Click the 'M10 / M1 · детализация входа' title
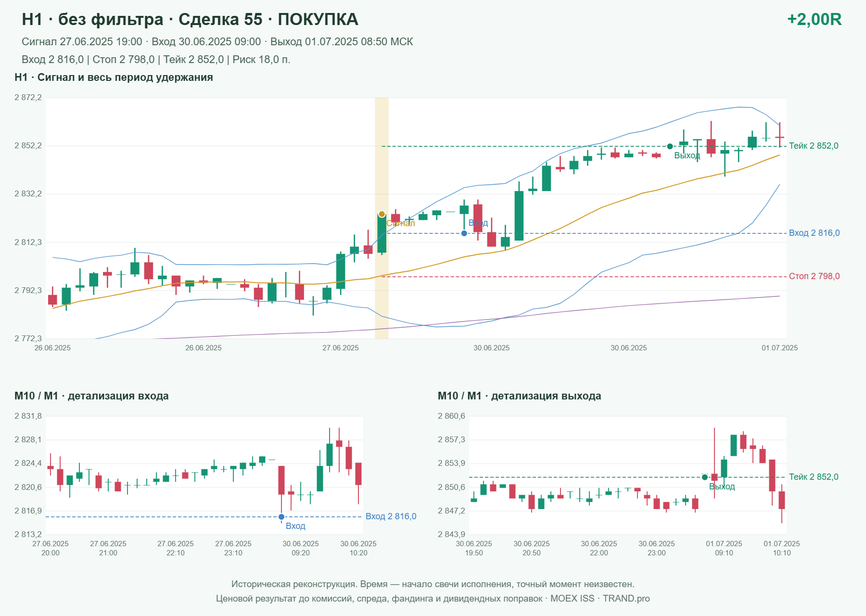The width and height of the screenshot is (866, 616). pyautogui.click(x=91, y=396)
